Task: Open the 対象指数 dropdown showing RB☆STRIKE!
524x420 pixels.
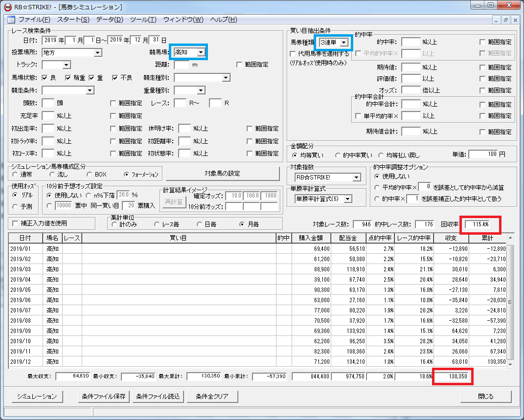Action: 357,177
